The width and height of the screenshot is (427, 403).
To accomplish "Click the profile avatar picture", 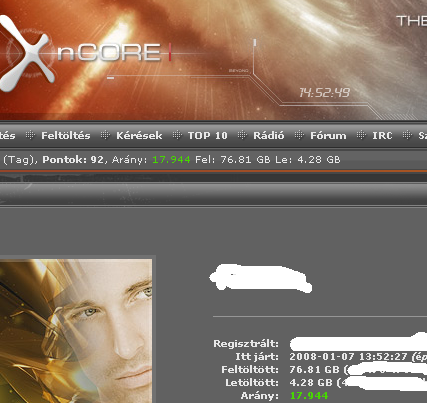I will 76,331.
